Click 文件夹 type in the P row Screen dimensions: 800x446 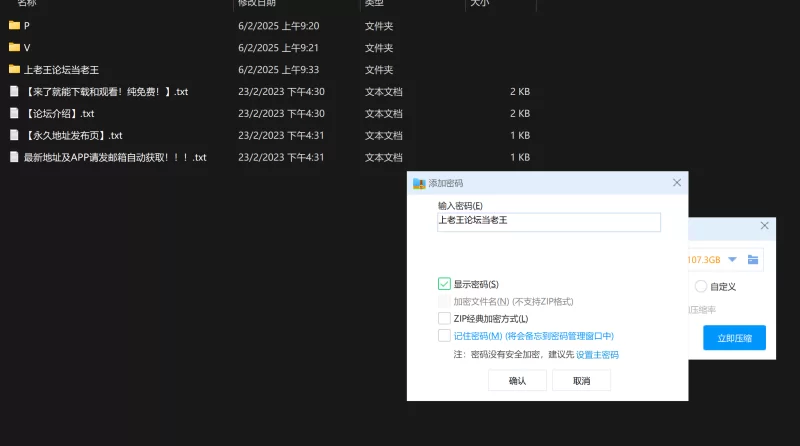379,26
